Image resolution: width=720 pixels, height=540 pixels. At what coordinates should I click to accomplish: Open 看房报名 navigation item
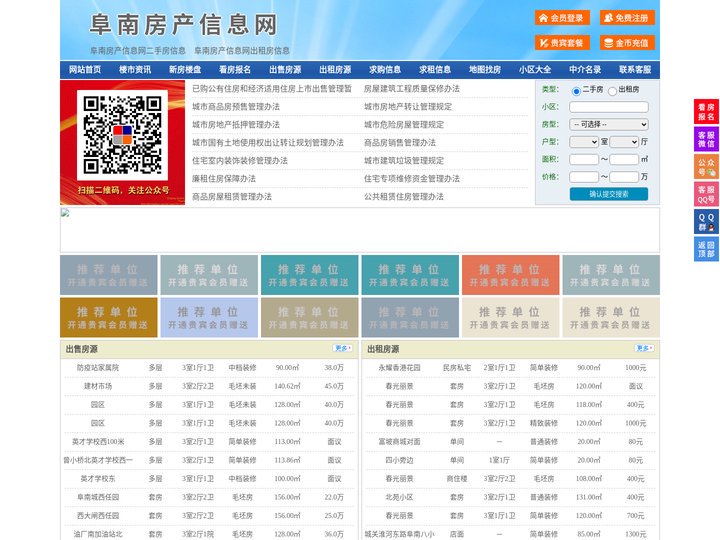(x=235, y=70)
